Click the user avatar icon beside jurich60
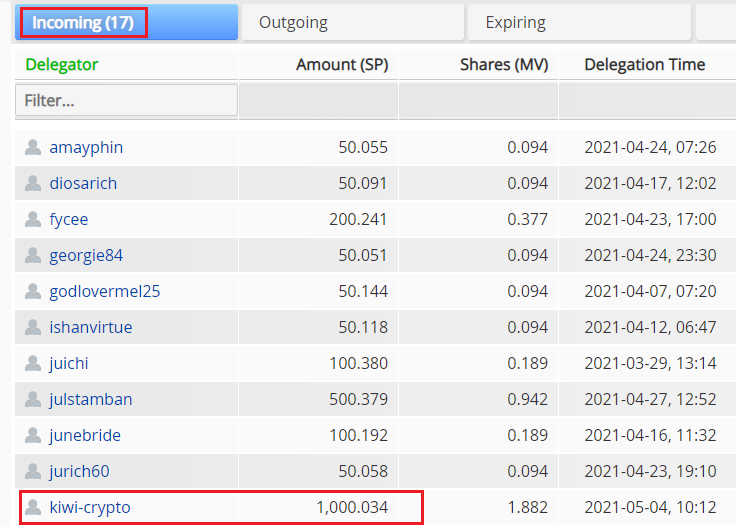This screenshot has height=527, width=736. coord(33,471)
